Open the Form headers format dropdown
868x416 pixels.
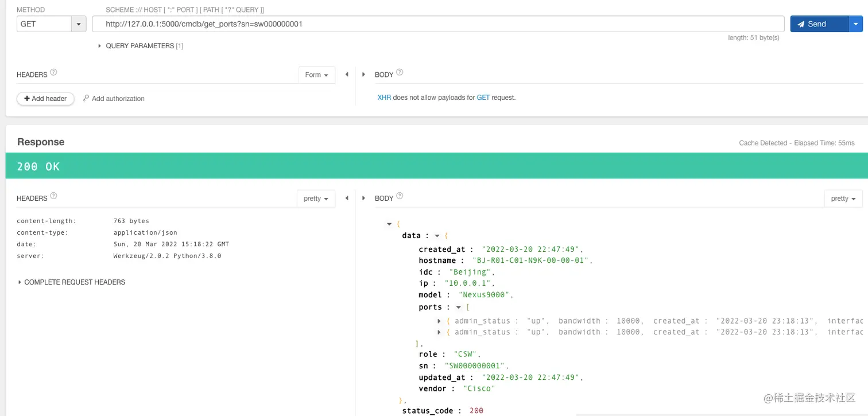click(x=317, y=75)
